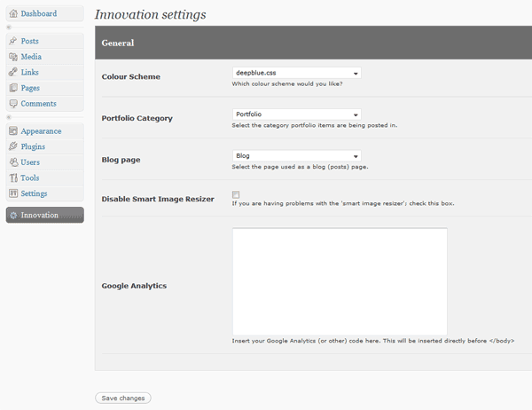Click the Media icon in sidebar
The height and width of the screenshot is (410, 532).
click(13, 57)
